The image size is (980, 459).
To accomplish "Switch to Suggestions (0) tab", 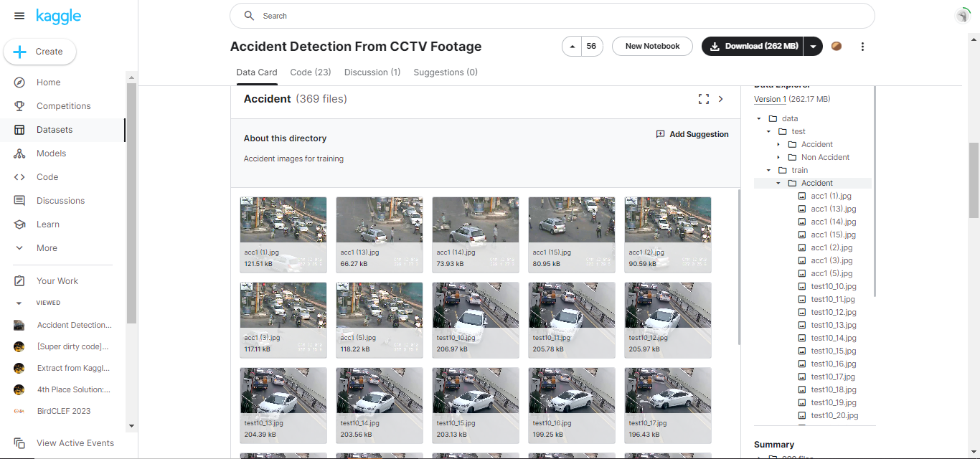I will 446,72.
